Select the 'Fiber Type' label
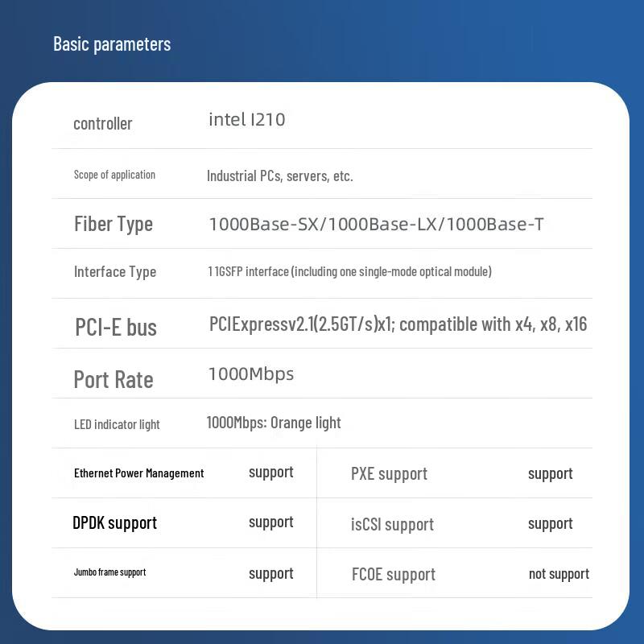This screenshot has height=644, width=644. pyautogui.click(x=114, y=224)
